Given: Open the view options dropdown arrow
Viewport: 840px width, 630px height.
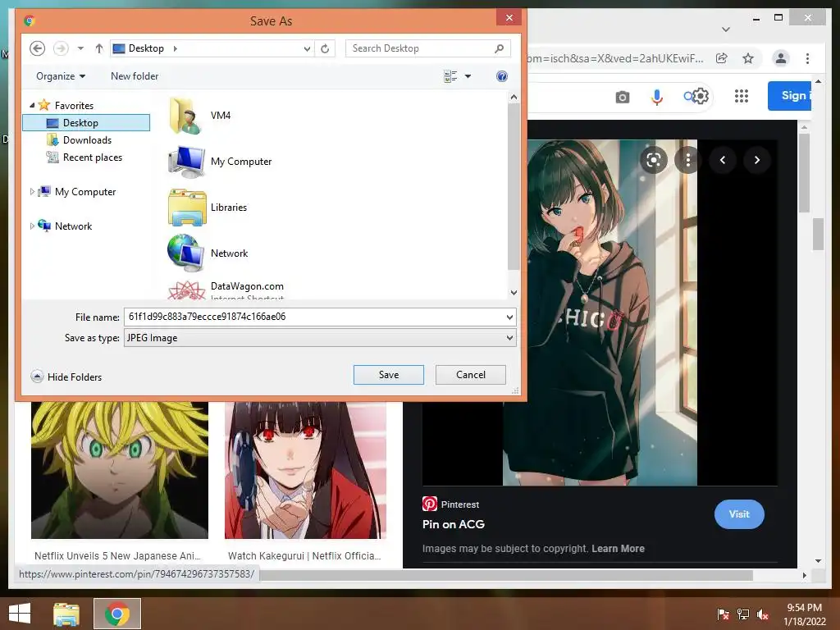Looking at the screenshot, I should click(x=468, y=76).
